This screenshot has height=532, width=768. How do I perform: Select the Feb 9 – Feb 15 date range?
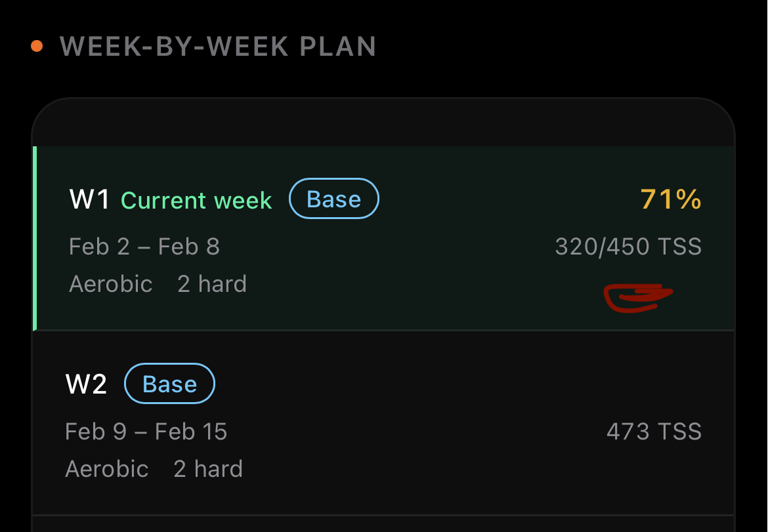pos(146,432)
